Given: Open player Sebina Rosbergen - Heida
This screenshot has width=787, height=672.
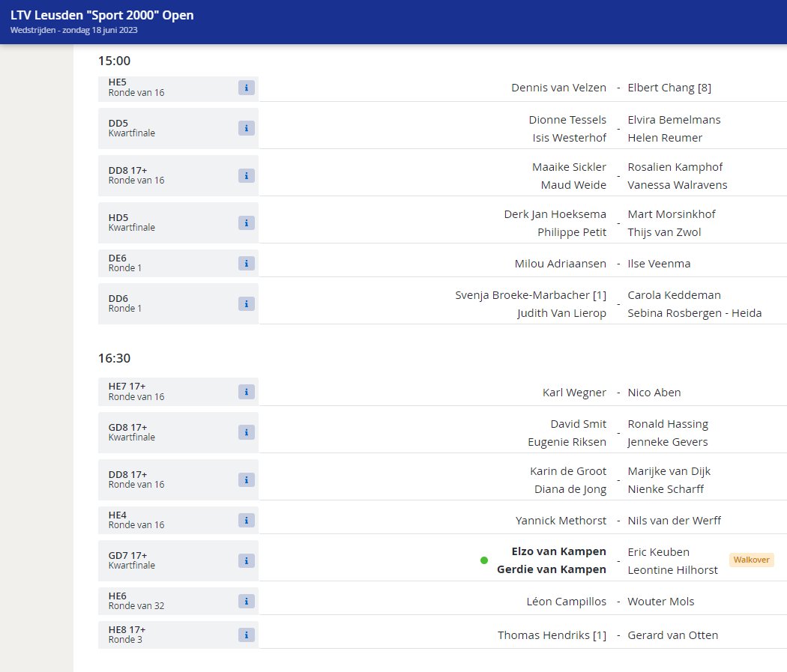Looking at the screenshot, I should (695, 313).
